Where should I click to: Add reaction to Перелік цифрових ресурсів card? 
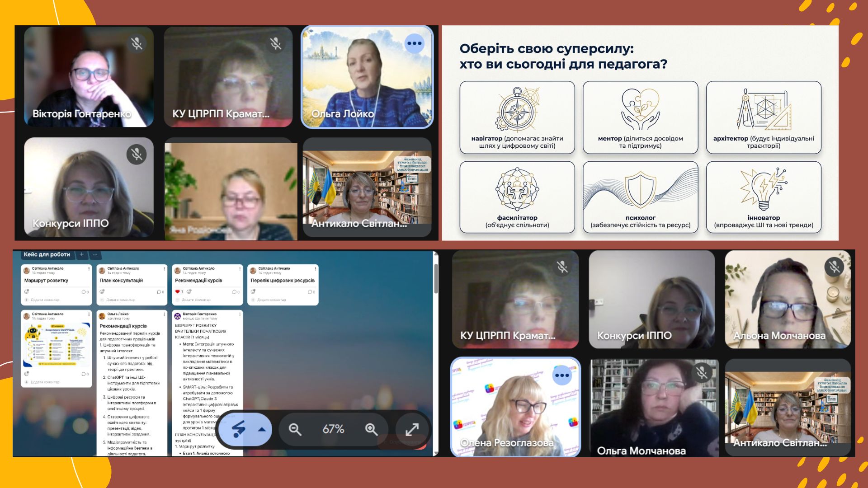point(253,292)
